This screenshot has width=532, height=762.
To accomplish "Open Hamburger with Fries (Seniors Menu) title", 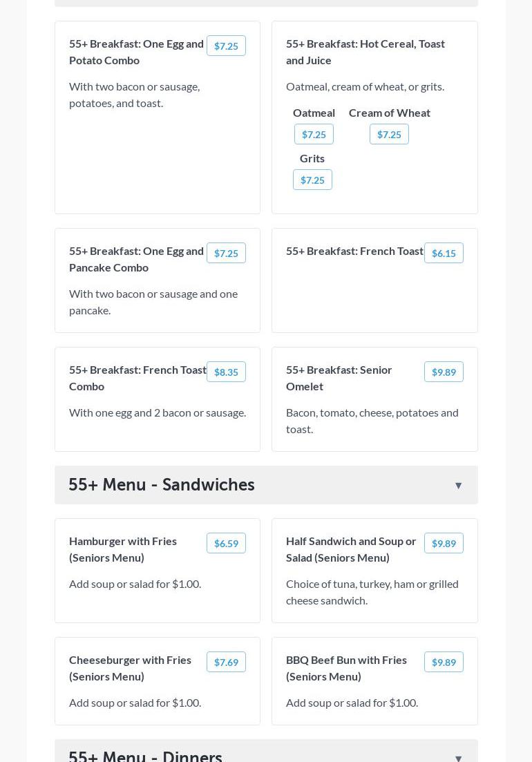I will point(123,549).
